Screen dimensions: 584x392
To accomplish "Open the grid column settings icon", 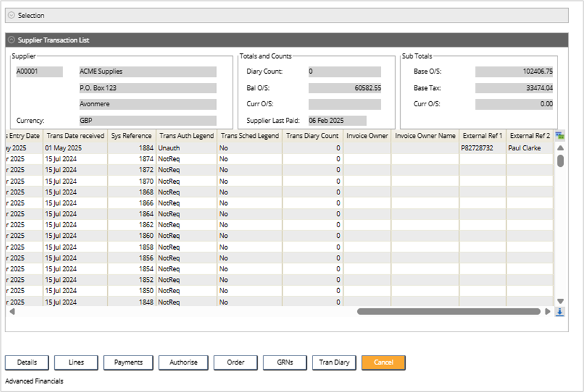I will [560, 136].
